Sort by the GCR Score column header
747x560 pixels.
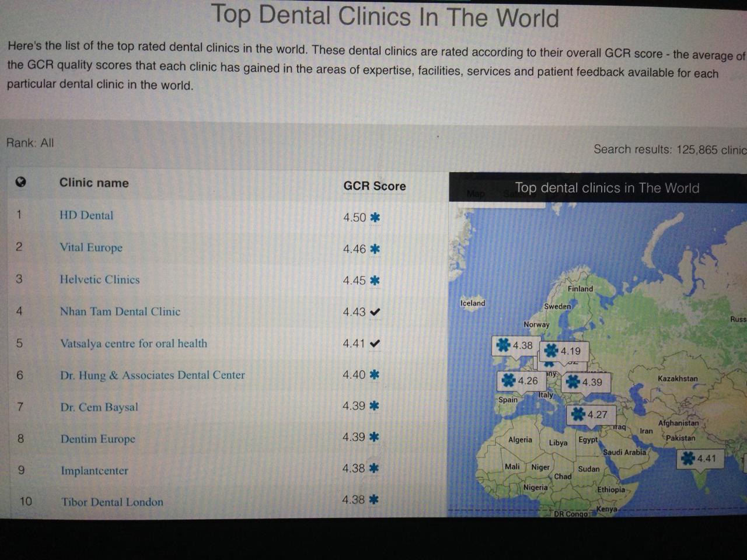coord(375,185)
